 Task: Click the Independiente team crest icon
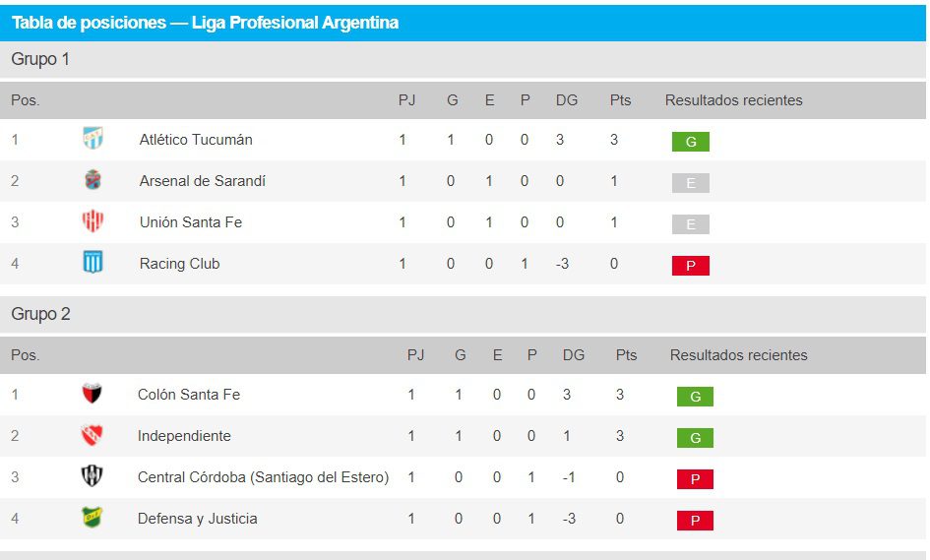click(x=92, y=436)
